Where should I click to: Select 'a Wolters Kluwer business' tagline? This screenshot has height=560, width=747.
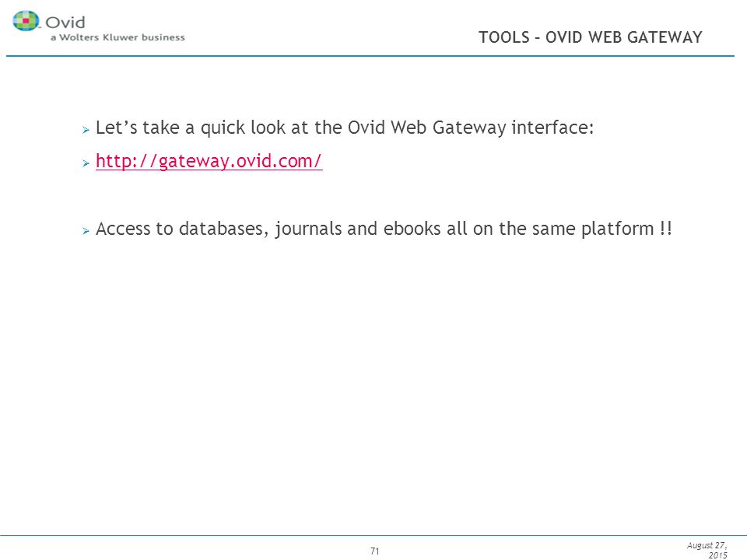[x=117, y=37]
